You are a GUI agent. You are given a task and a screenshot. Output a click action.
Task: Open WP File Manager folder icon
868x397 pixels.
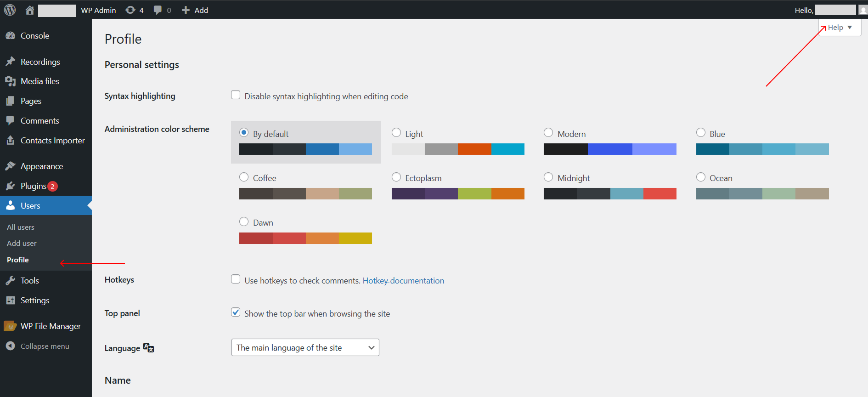(10, 326)
